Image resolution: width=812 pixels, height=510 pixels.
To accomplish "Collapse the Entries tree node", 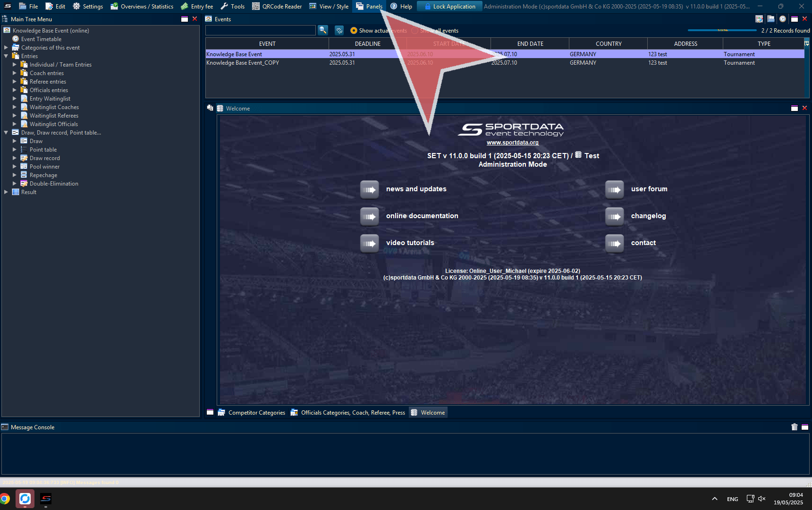I will click(x=6, y=56).
